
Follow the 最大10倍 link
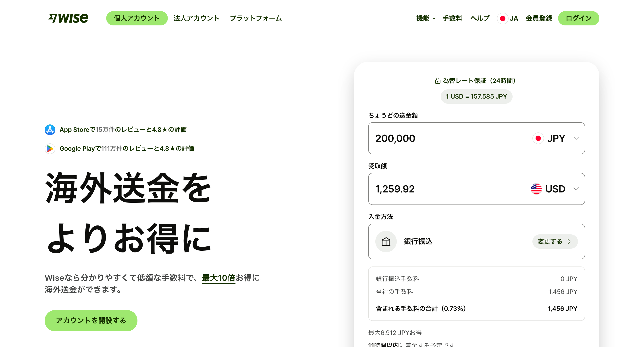218,278
